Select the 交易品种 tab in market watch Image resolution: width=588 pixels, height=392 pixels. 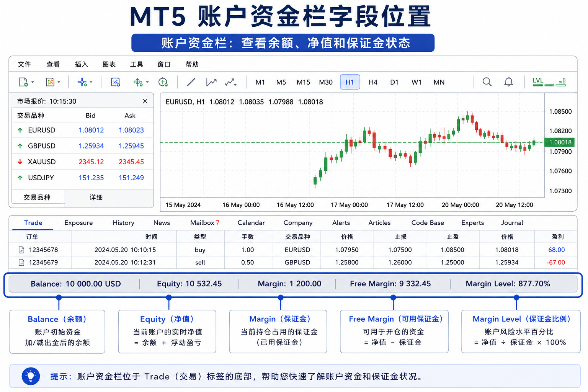pyautogui.click(x=37, y=198)
